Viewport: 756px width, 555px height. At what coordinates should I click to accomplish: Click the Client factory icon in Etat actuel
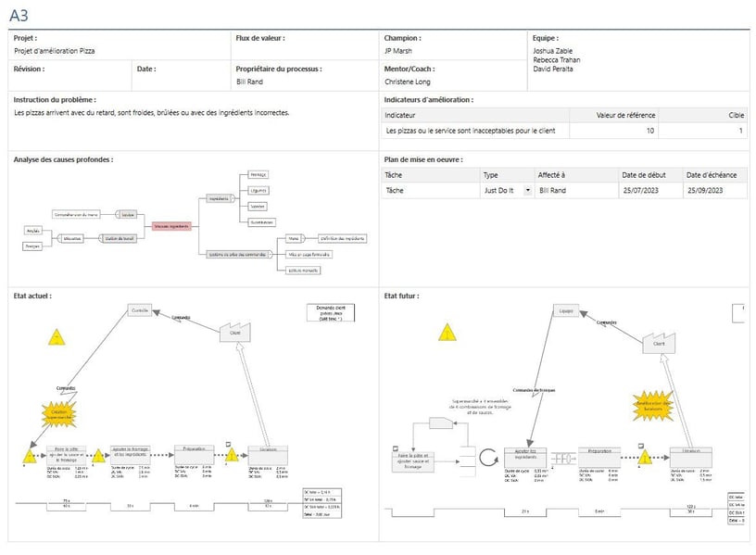coord(235,332)
